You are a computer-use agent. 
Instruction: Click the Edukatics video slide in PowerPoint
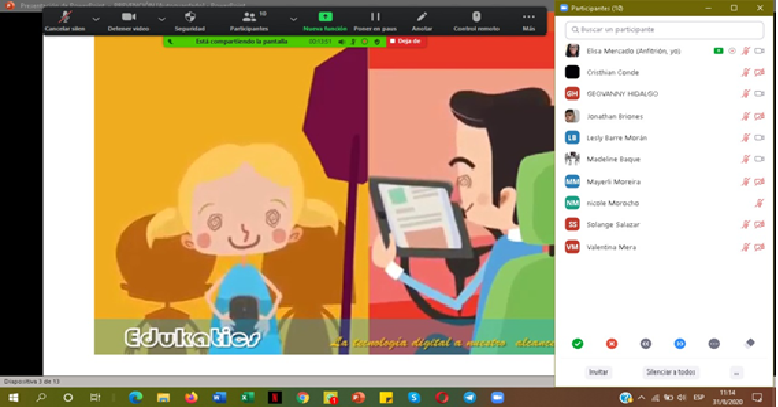[x=324, y=195]
